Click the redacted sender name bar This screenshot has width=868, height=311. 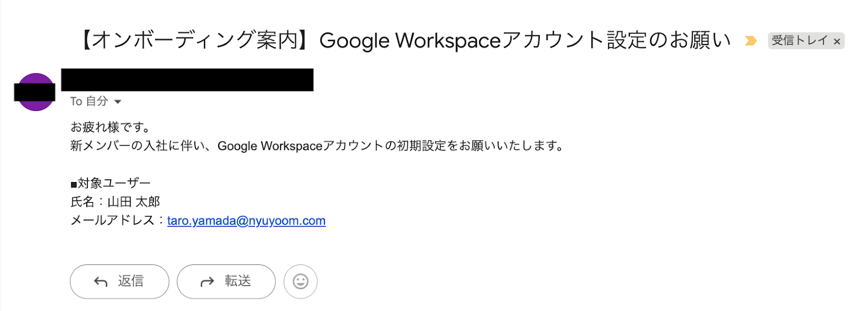click(x=187, y=80)
